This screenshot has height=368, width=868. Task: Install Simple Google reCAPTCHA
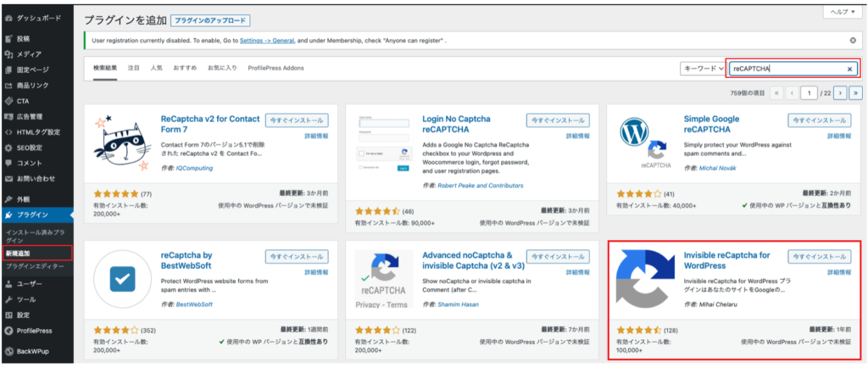[820, 120]
